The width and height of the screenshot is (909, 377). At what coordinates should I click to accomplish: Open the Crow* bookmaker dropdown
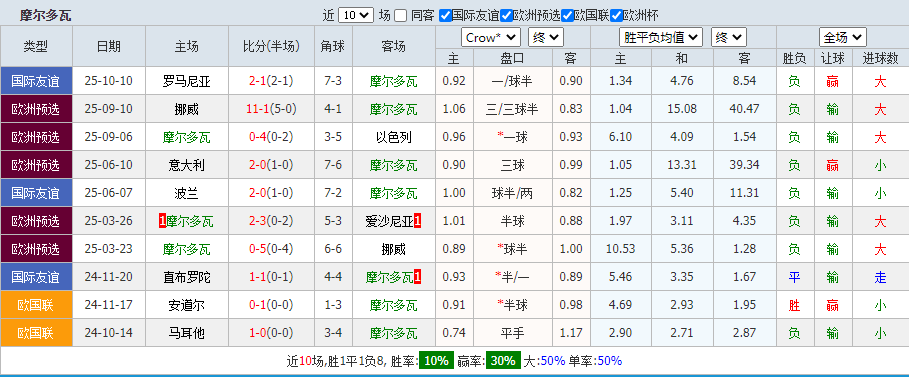pos(491,38)
